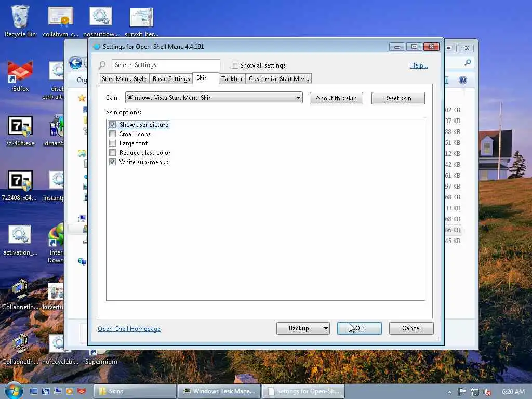Image resolution: width=532 pixels, height=399 pixels.
Task: Click the Explorer back arrow button
Action: (75, 63)
